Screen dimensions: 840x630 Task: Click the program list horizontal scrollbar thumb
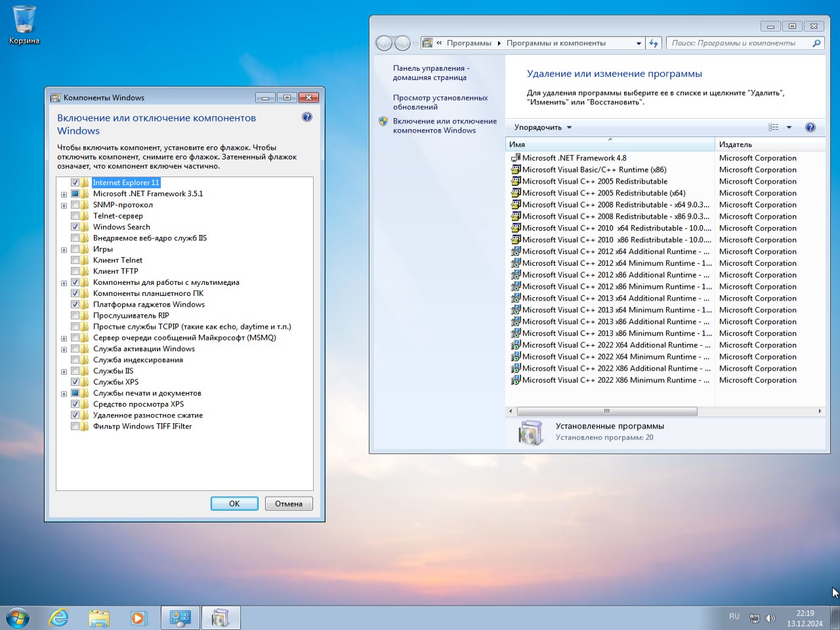pyautogui.click(x=607, y=411)
